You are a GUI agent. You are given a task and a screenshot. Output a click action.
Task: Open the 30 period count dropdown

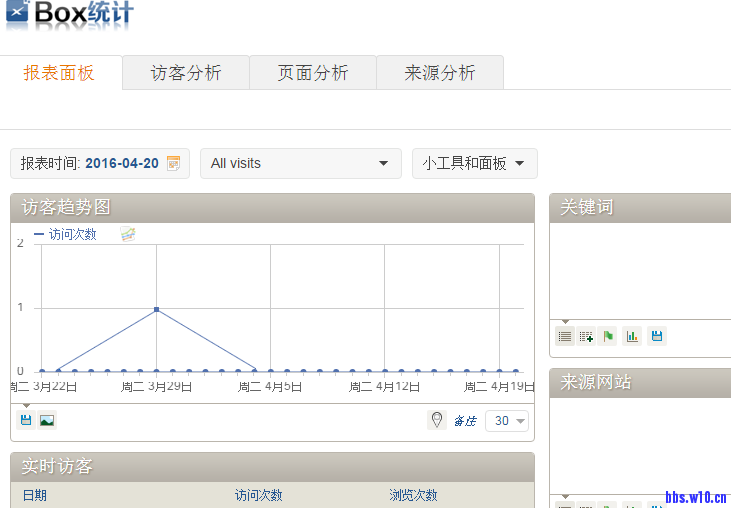point(507,421)
